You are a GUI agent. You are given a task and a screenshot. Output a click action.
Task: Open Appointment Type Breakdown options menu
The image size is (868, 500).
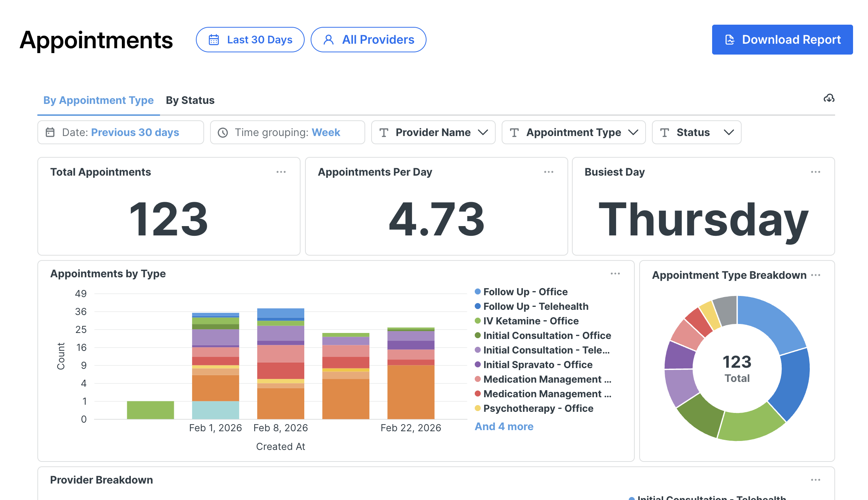click(x=815, y=275)
